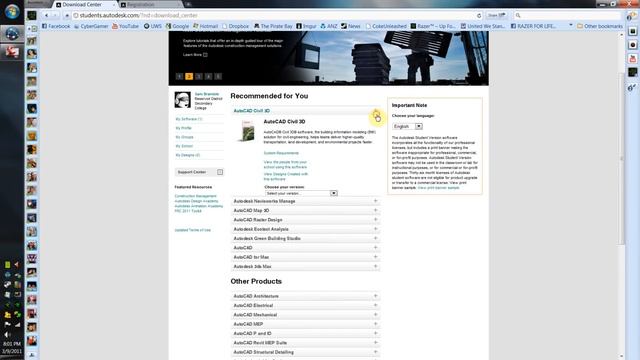
Task: Click the YouTube icon in right sidebar
Action: pos(633,58)
